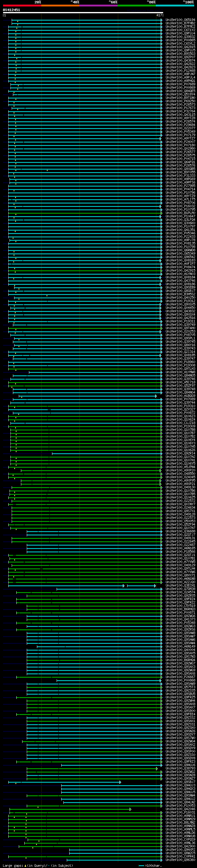This screenshot has height=868, width=197.
Task: Click the AV412451 query sequence label
Action: [x=11, y=10]
